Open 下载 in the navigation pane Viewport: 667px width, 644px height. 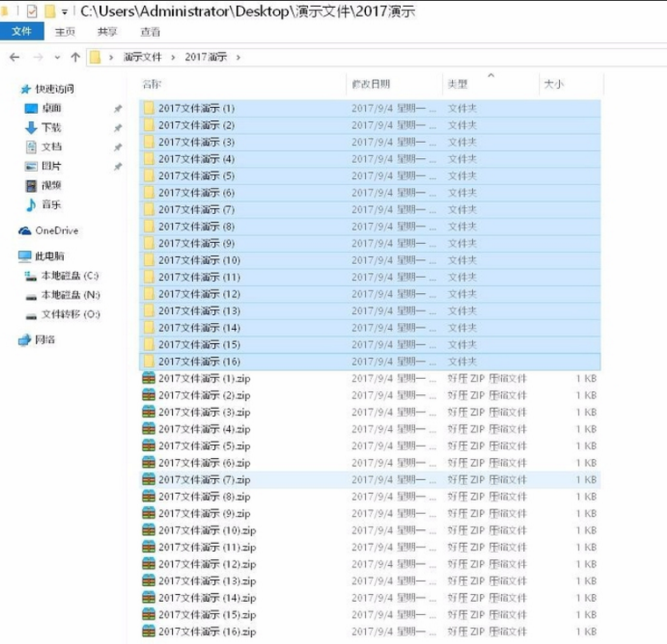tap(51, 127)
